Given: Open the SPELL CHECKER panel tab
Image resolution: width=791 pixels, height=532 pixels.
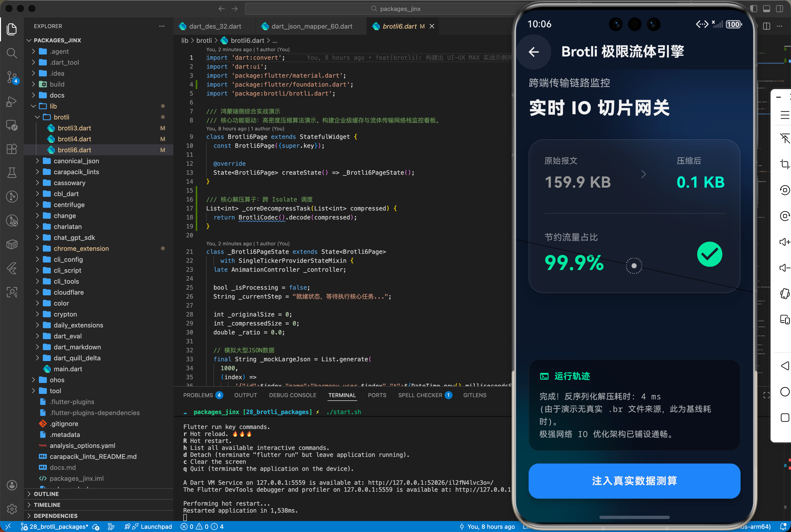Looking at the screenshot, I should click(425, 395).
